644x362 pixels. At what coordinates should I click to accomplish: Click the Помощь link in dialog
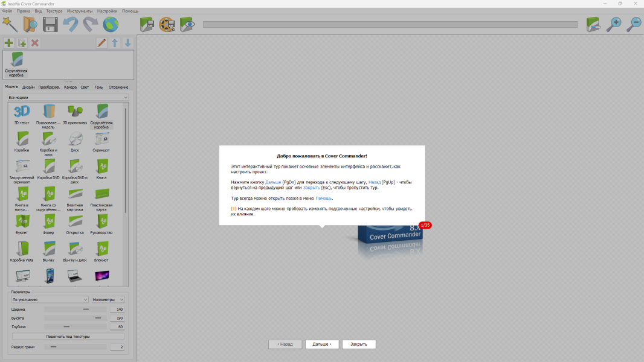tap(324, 198)
